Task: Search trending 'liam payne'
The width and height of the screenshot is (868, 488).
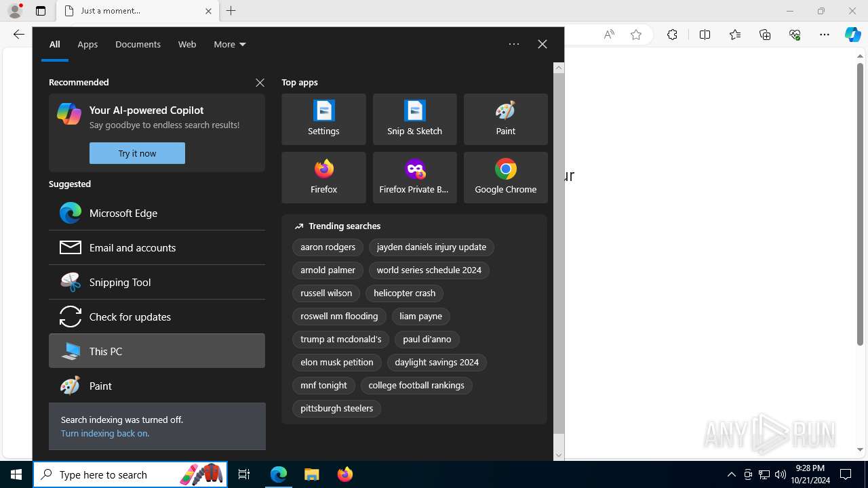Action: coord(420,317)
